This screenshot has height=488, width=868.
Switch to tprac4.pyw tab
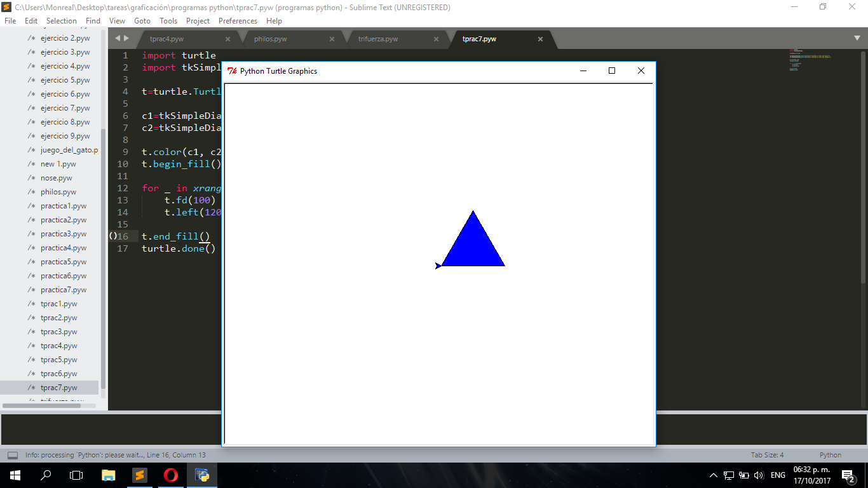(166, 39)
